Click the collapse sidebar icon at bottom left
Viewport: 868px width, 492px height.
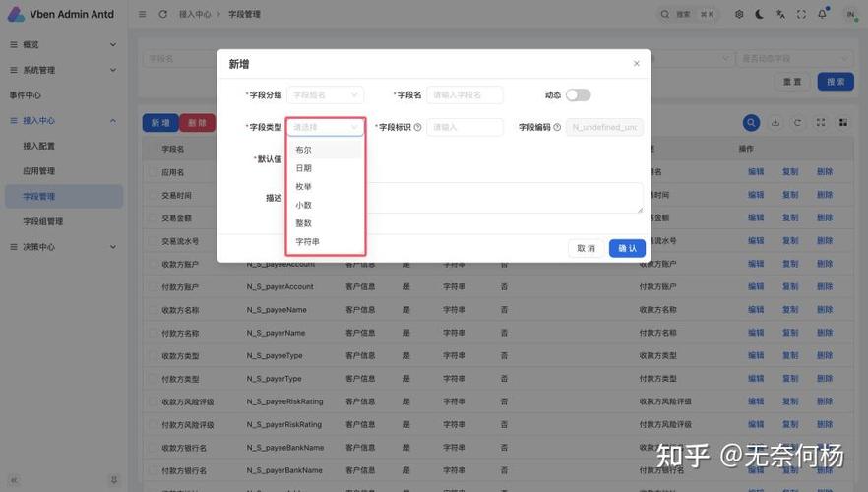pyautogui.click(x=14, y=480)
